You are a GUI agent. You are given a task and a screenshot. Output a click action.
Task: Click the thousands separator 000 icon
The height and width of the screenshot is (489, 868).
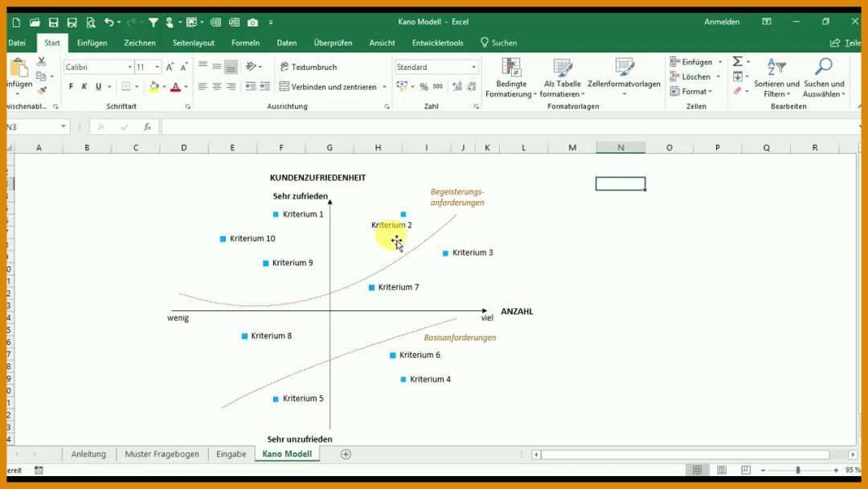[x=438, y=86]
